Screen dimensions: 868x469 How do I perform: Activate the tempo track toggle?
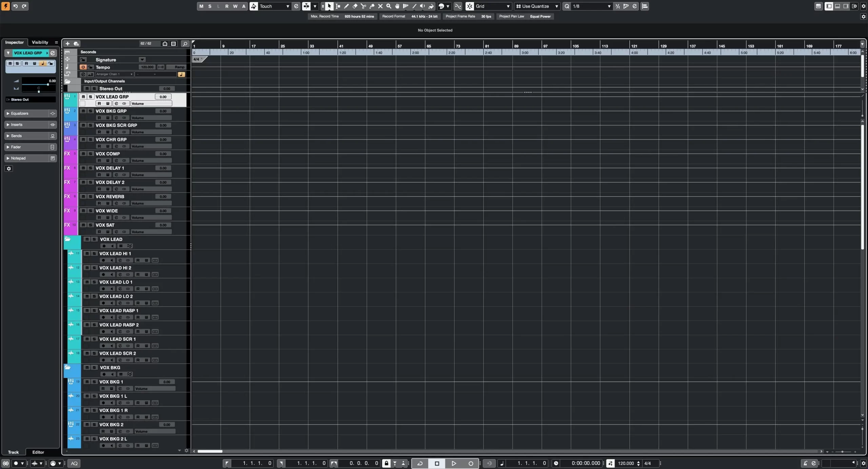tap(83, 67)
